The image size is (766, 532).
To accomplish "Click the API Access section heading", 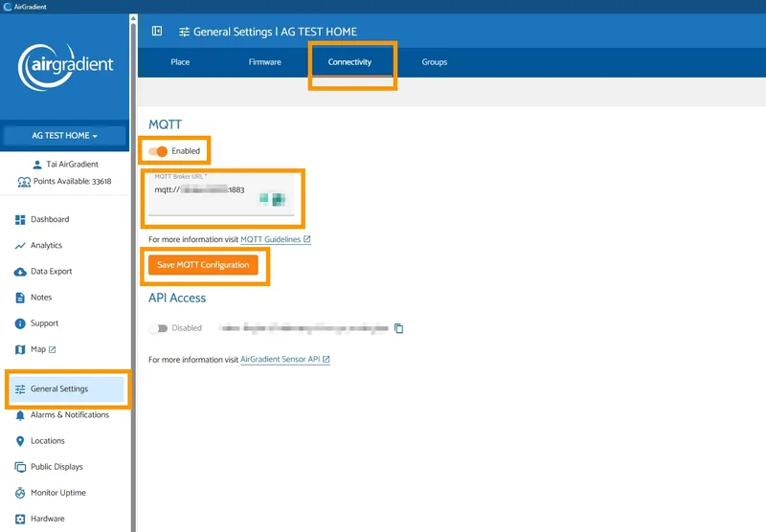I will [x=177, y=299].
